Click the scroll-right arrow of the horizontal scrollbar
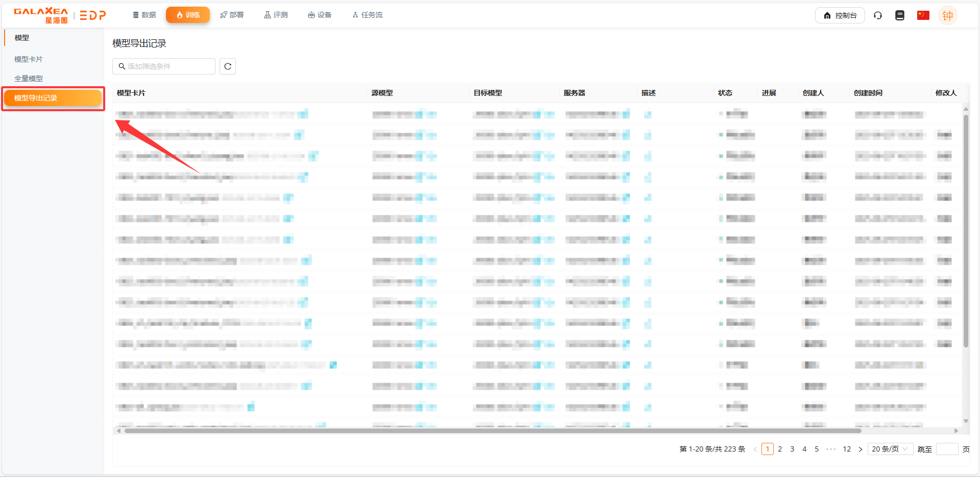Image resolution: width=980 pixels, height=477 pixels. click(x=956, y=431)
